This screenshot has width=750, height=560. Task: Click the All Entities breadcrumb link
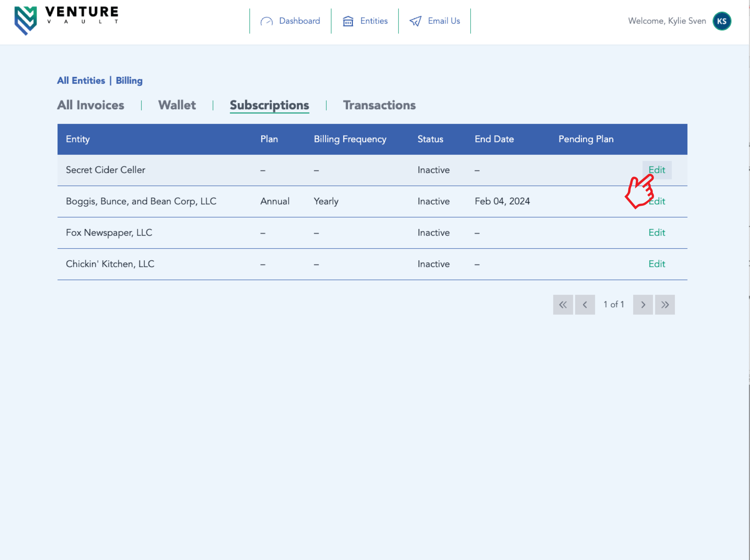pyautogui.click(x=81, y=81)
